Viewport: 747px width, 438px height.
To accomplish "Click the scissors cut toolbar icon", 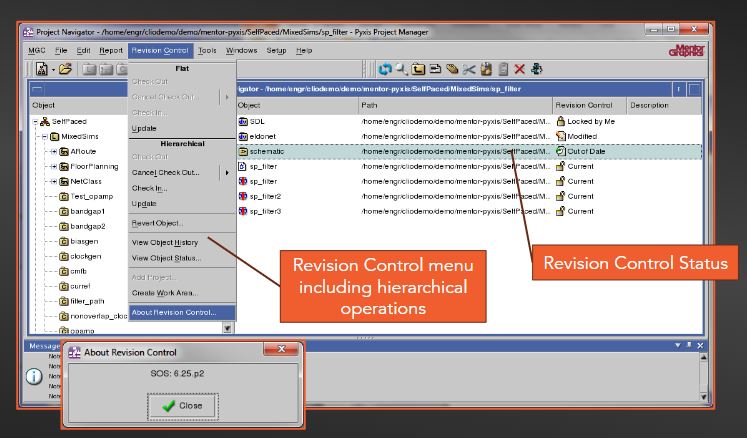I will click(469, 70).
